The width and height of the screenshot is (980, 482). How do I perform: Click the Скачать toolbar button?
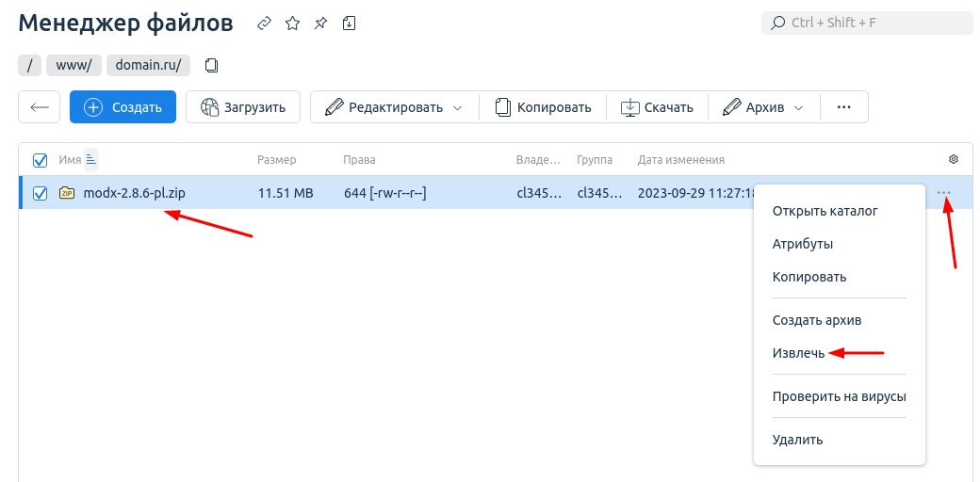tap(657, 106)
